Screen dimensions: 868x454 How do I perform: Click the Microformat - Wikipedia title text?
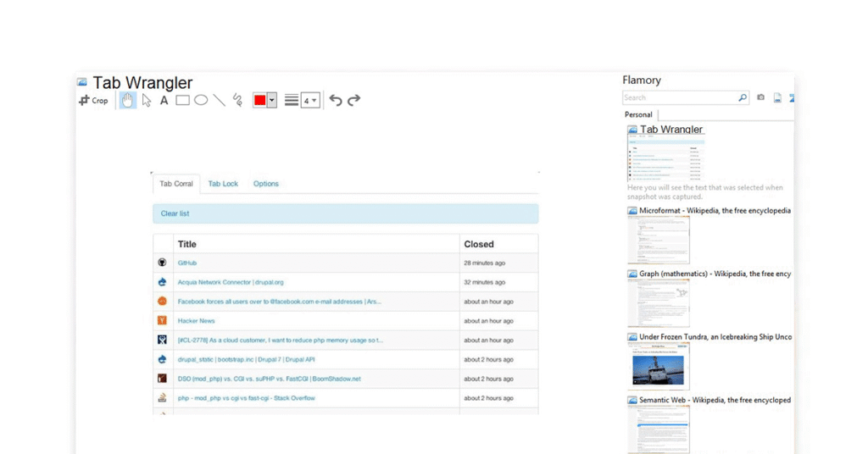pyautogui.click(x=715, y=211)
